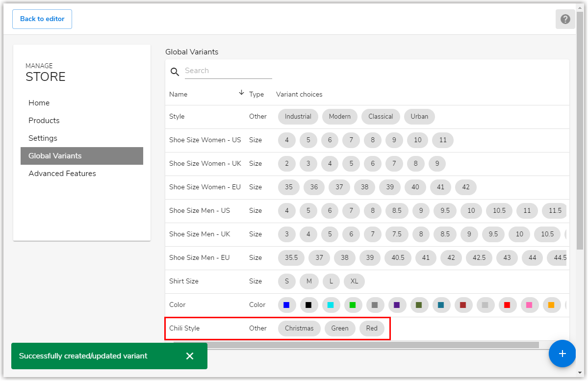This screenshot has height=381, width=588.
Task: Click chip 2 in Shoe Size Women - UK
Action: (x=287, y=164)
